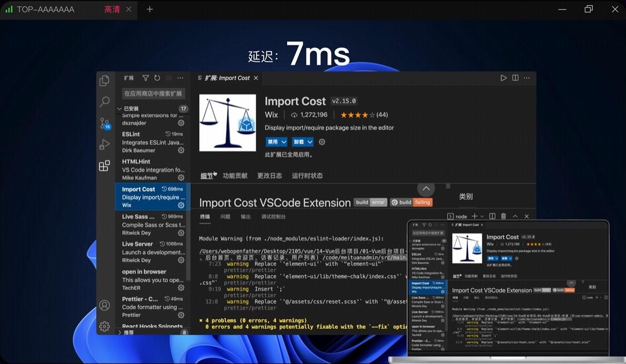Viewport: 626px width, 364px height.
Task: Select the Terminal tab in bottom panel
Action: [x=205, y=216]
